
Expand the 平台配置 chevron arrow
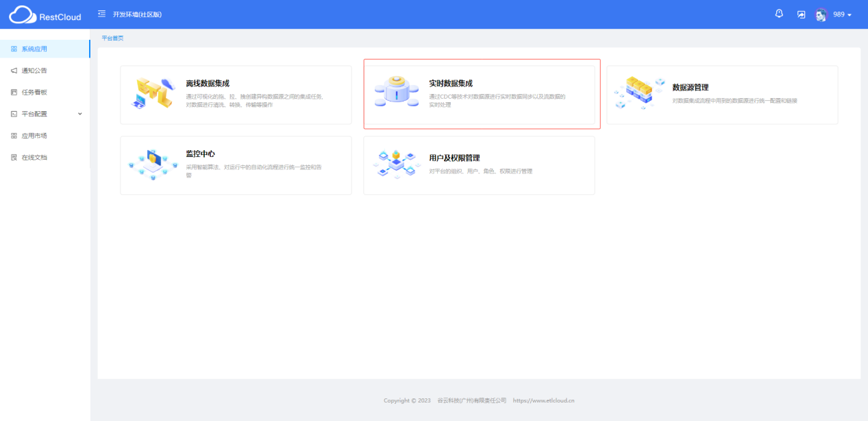coord(79,114)
